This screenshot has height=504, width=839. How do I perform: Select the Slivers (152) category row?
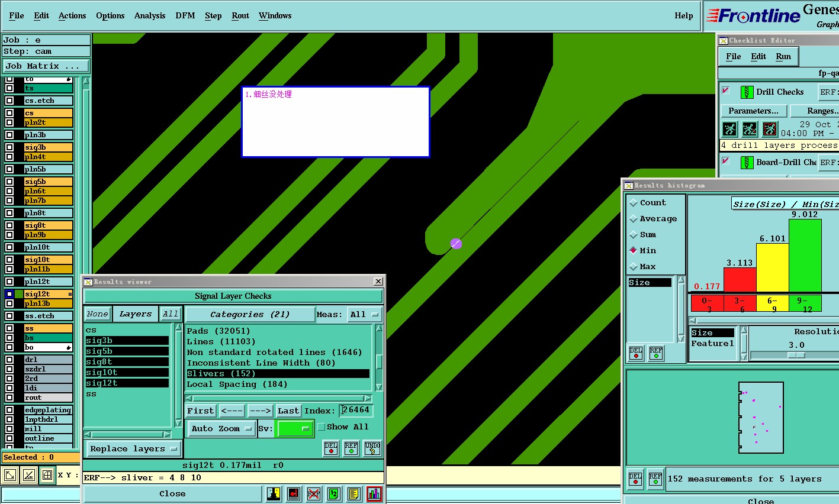[278, 374]
